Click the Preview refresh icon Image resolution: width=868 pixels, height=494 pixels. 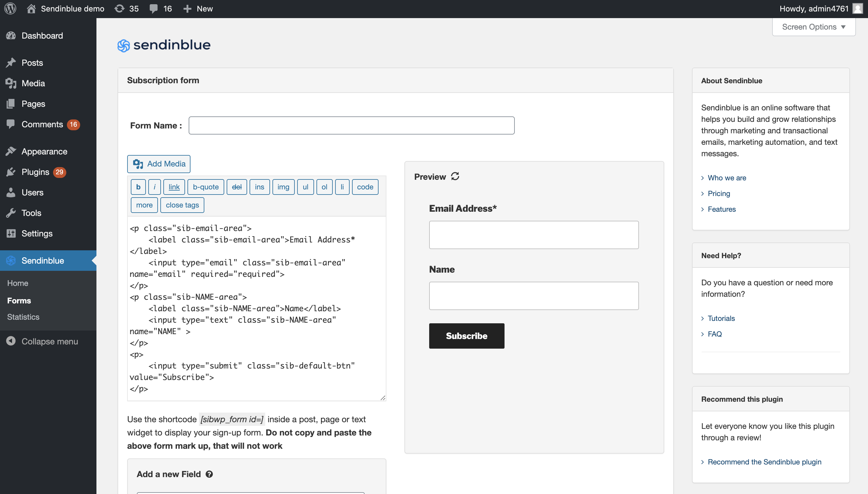click(455, 176)
